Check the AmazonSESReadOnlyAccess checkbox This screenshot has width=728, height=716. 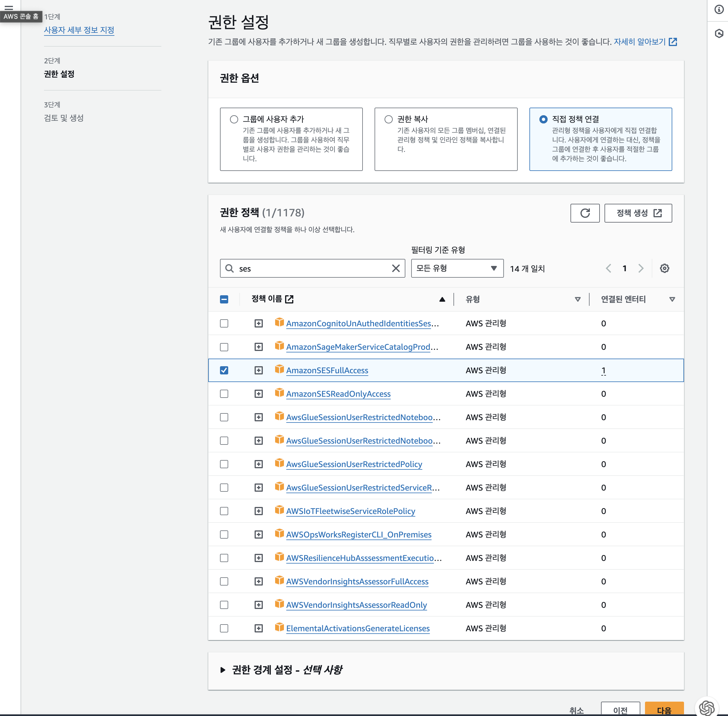pyautogui.click(x=224, y=394)
